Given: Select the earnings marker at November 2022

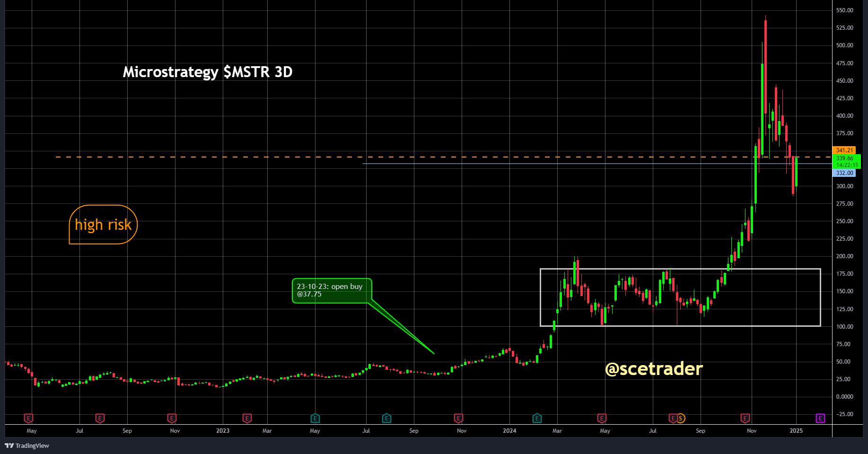Looking at the screenshot, I should [x=172, y=418].
